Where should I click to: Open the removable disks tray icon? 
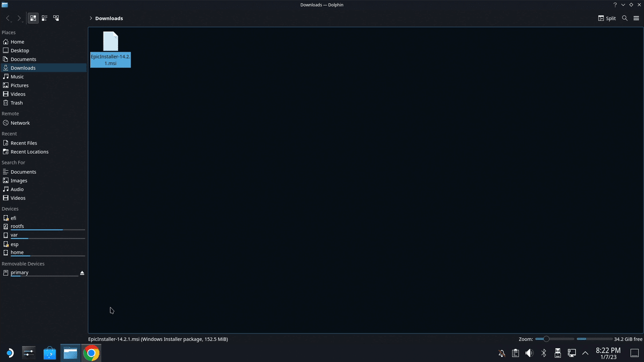point(558,353)
